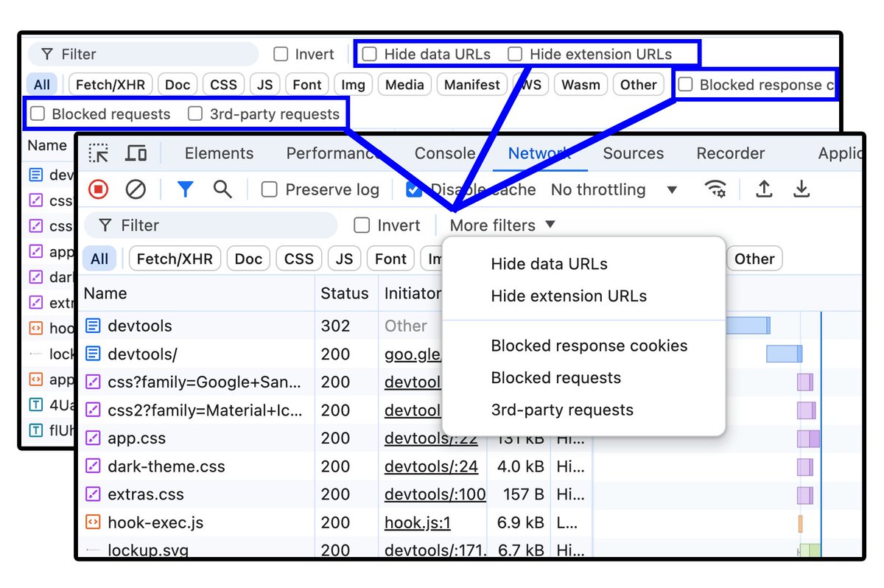Switch to the Sources tab
884x588 pixels.
633,153
